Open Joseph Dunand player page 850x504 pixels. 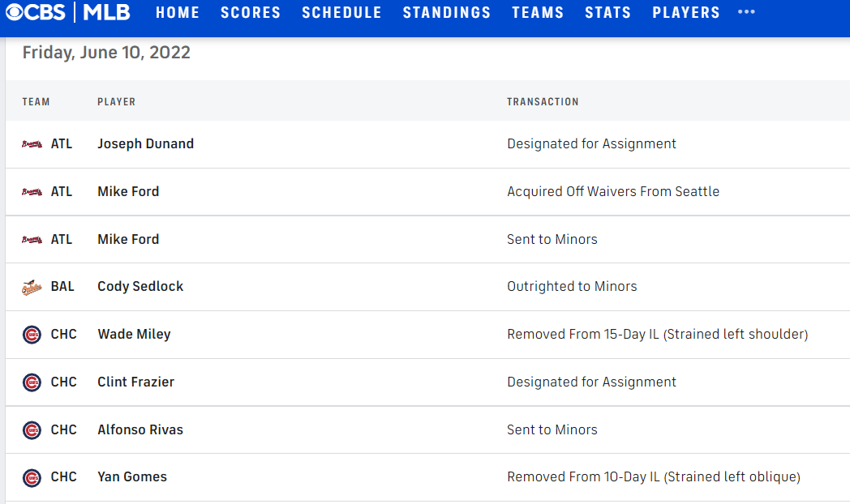145,144
